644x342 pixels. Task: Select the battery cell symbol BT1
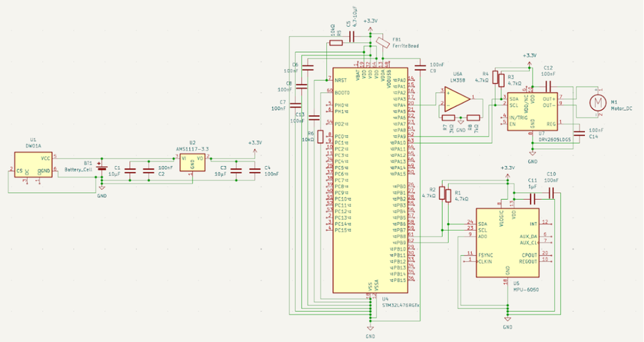[101, 167]
